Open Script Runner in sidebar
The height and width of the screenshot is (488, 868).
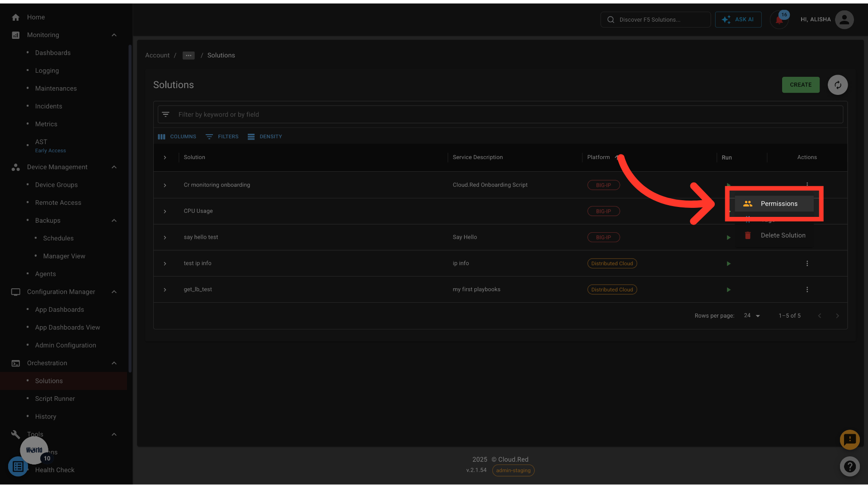coord(55,399)
